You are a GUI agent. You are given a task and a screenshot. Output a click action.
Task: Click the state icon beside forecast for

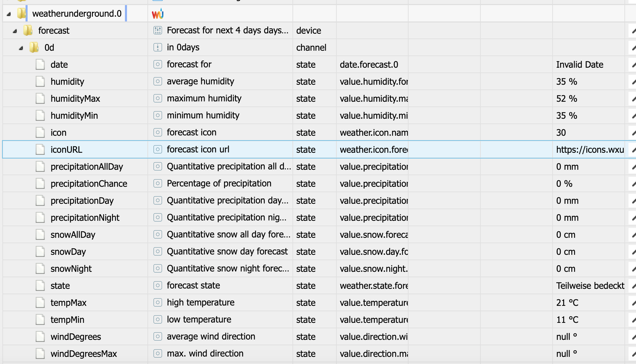click(x=158, y=64)
